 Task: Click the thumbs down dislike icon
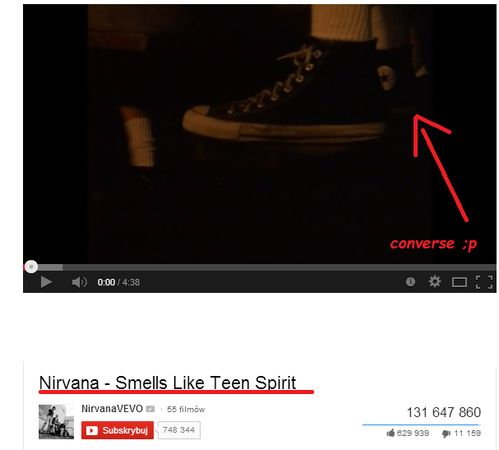point(446,434)
